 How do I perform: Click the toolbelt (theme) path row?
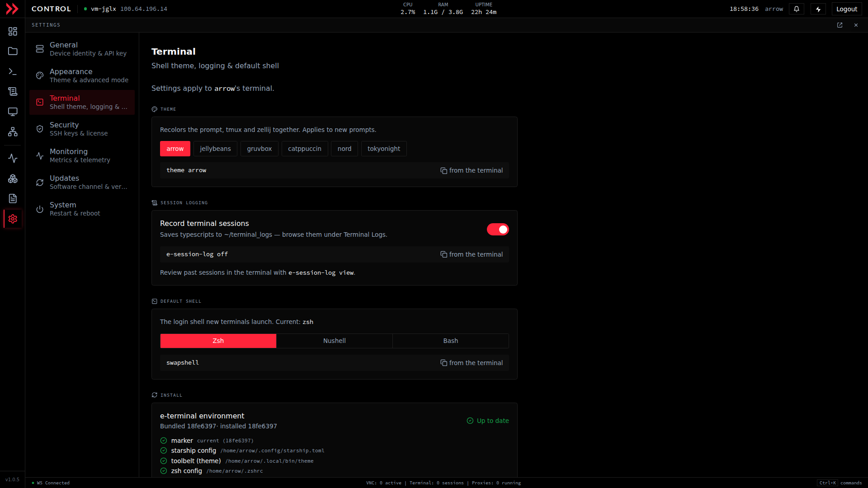(237, 461)
